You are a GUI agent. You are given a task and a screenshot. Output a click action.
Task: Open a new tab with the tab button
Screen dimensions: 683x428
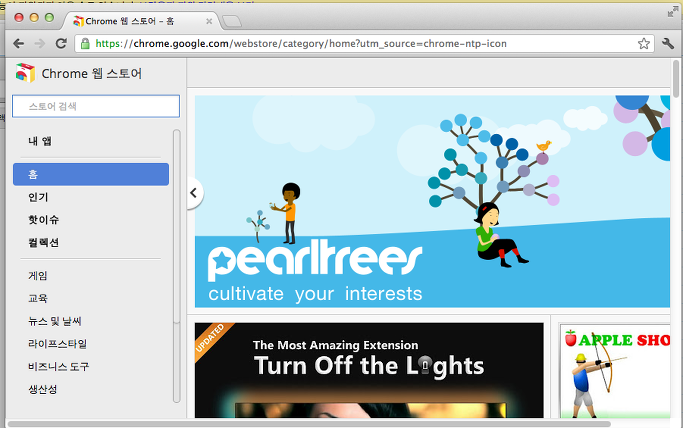tap(231, 21)
